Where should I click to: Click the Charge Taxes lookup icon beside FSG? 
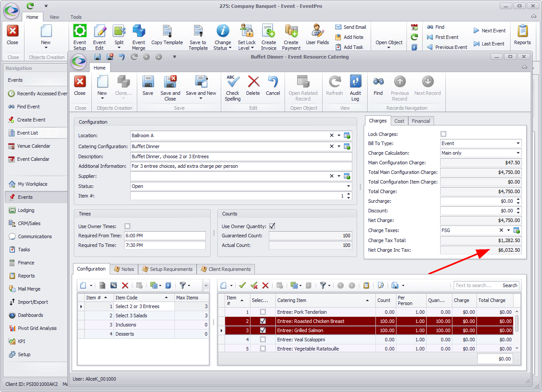[517, 230]
